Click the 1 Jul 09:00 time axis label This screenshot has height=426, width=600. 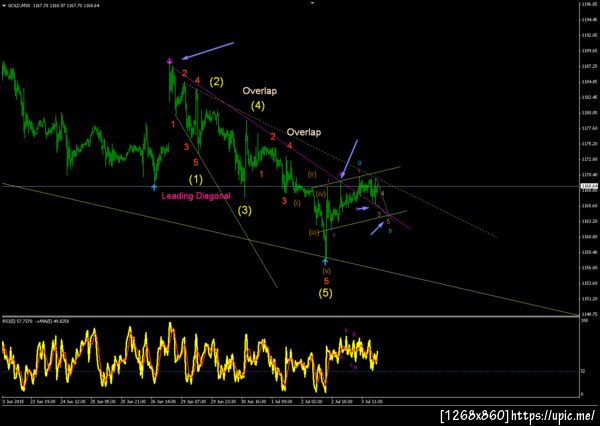point(281,402)
